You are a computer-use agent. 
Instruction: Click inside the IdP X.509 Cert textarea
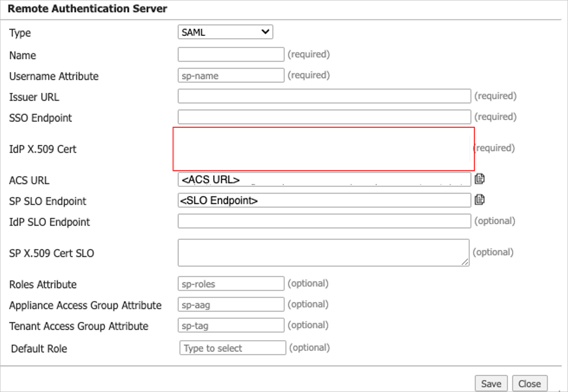tap(323, 149)
